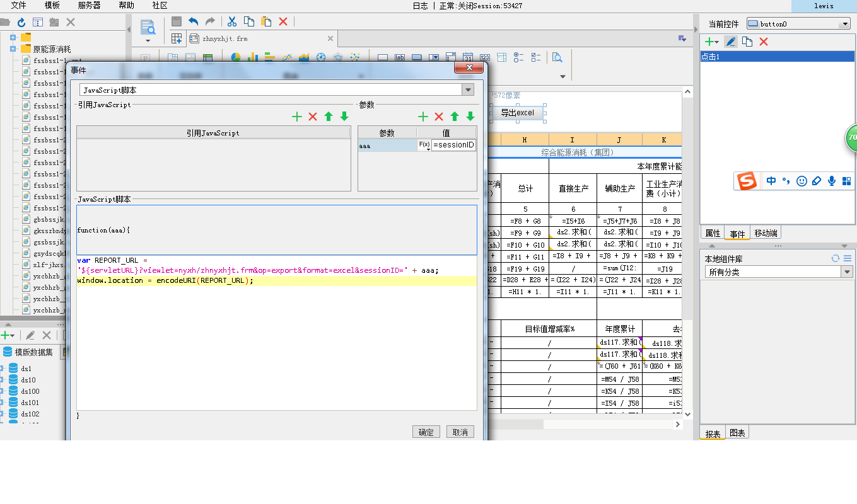
Task: Click the Cut scissors icon
Action: coord(232,21)
